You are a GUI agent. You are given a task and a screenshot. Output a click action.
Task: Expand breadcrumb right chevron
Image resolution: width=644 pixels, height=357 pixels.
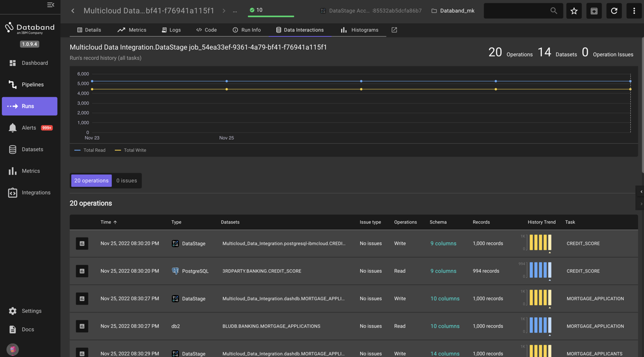(224, 11)
